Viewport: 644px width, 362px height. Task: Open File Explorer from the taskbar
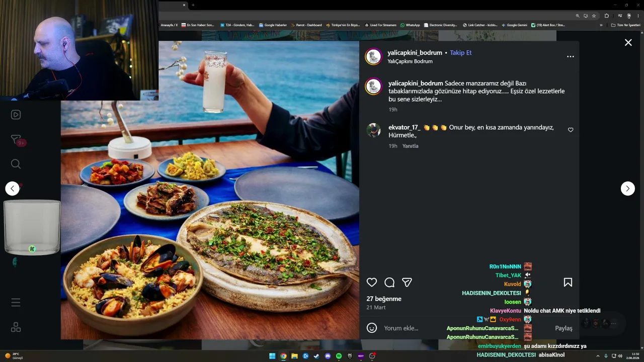point(294,356)
